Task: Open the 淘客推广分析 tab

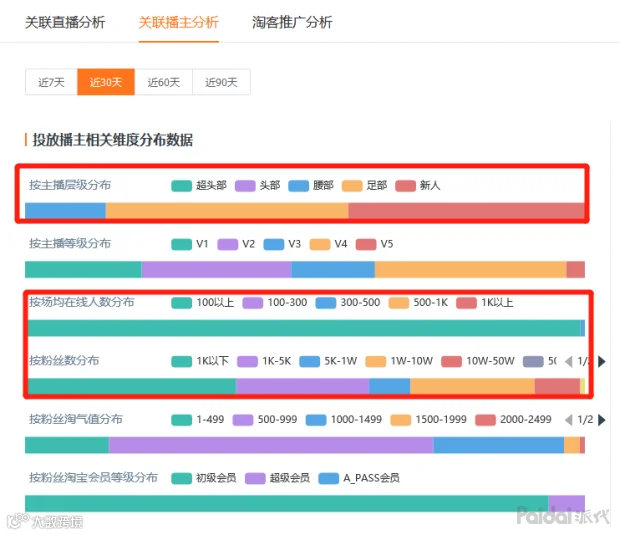Action: [292, 22]
